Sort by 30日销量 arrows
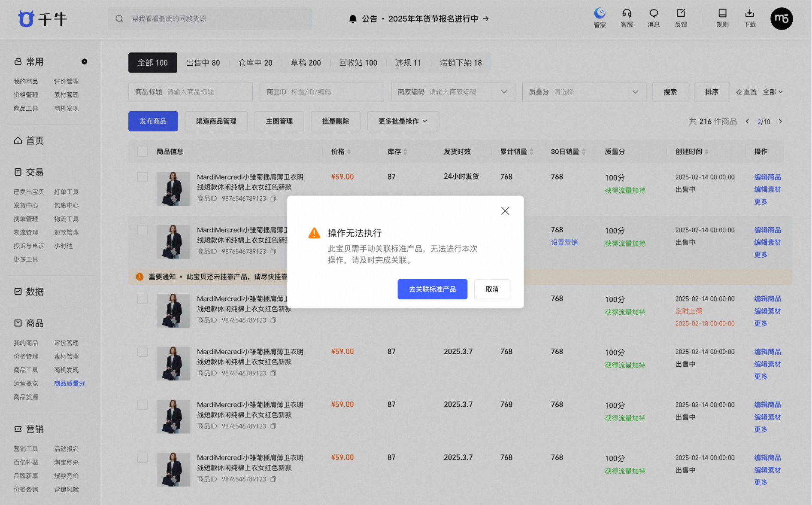The image size is (812, 505). (x=584, y=152)
